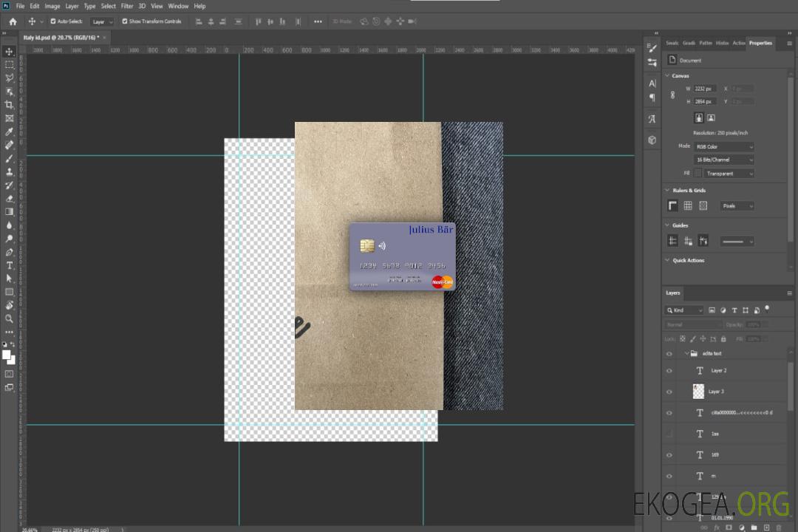798x532 pixels.
Task: Switch to the Swatches panel tab
Action: [672, 43]
